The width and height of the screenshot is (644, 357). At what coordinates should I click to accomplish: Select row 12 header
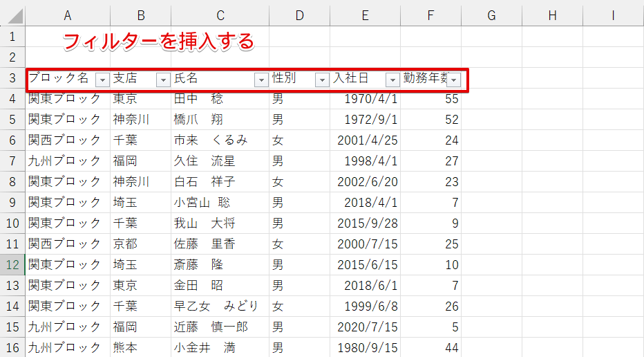(12, 264)
